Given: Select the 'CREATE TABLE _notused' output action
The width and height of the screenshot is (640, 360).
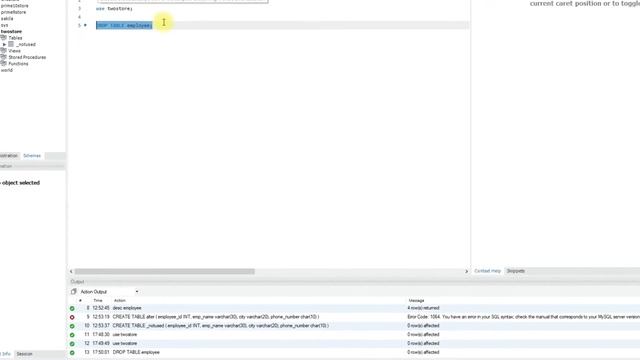Looking at the screenshot, I should click(221, 326).
